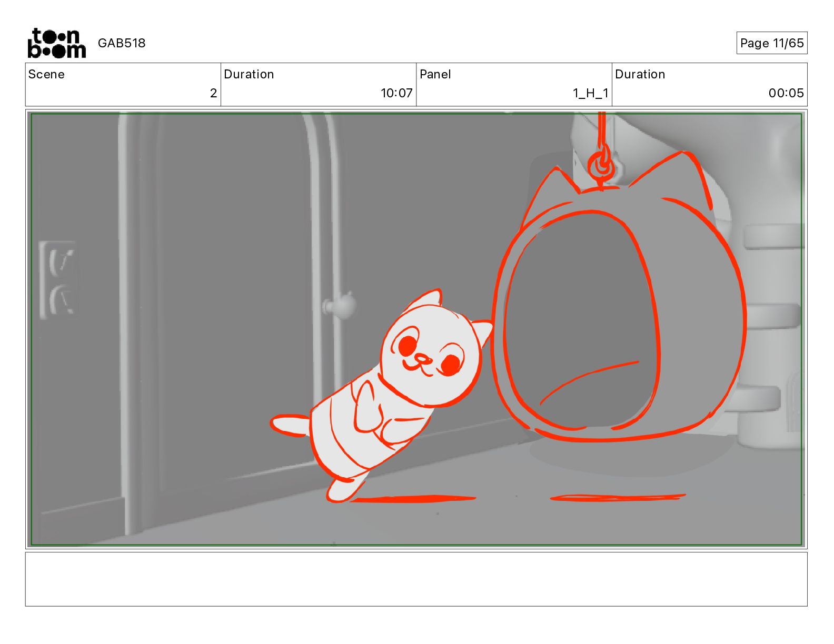Viewport: 834px width, 644px height.
Task: Click the empty notes box below panel
Action: [x=416, y=579]
